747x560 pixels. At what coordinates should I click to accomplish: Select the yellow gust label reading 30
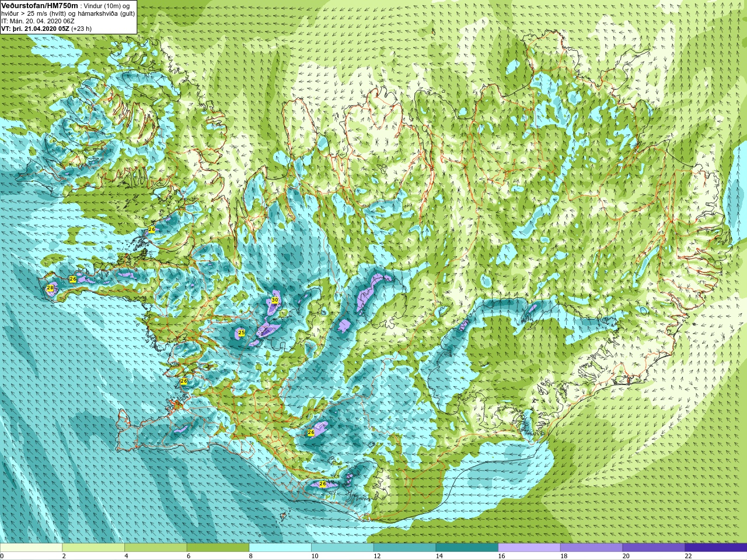(274, 300)
